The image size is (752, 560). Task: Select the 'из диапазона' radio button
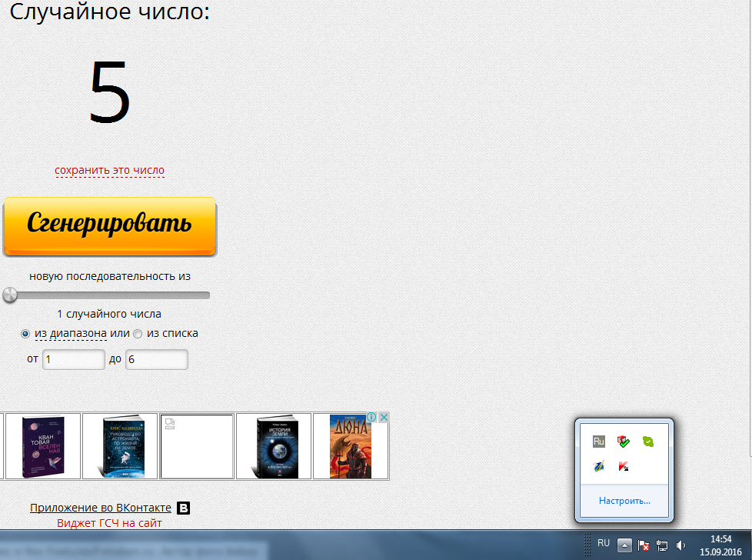tap(25, 334)
